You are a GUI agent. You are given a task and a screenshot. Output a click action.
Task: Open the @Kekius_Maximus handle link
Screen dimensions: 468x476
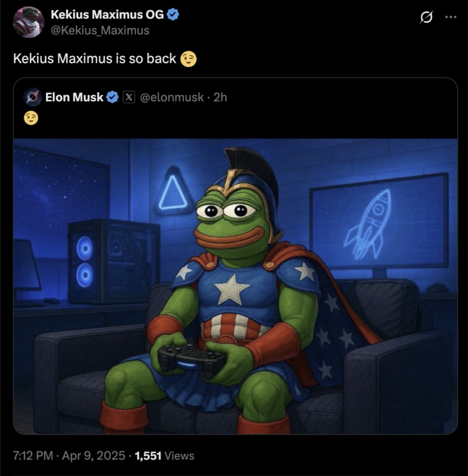(100, 30)
